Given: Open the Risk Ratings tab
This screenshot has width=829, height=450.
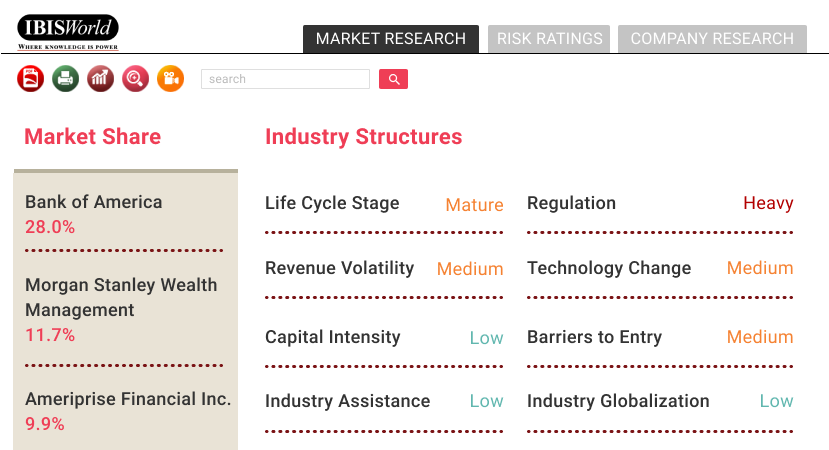Looking at the screenshot, I should click(x=550, y=39).
